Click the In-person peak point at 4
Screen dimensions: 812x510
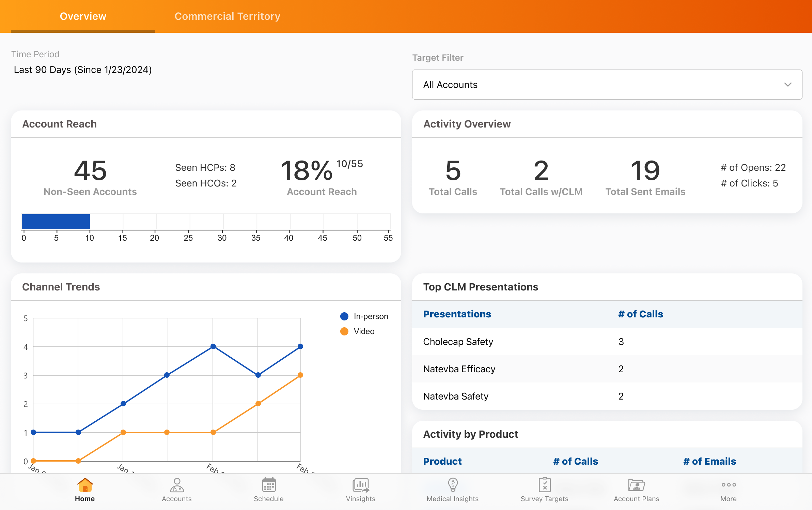pos(213,346)
